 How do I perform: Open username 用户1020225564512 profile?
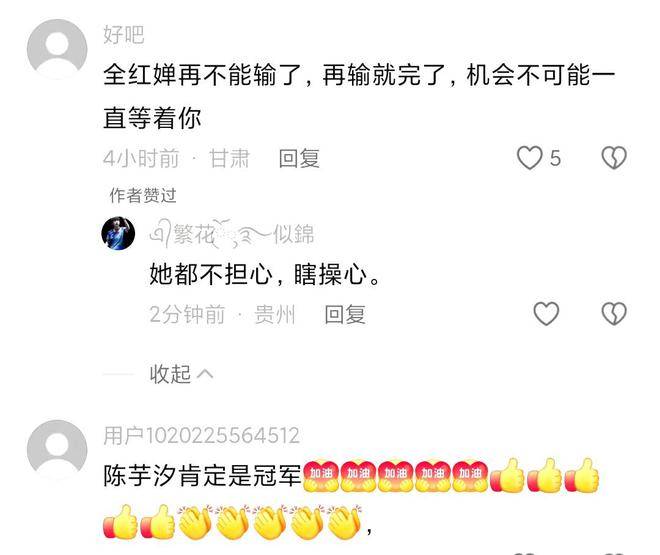pyautogui.click(x=202, y=435)
